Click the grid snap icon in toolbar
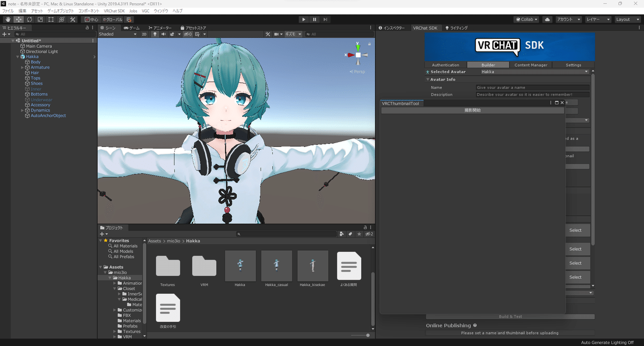 click(129, 19)
